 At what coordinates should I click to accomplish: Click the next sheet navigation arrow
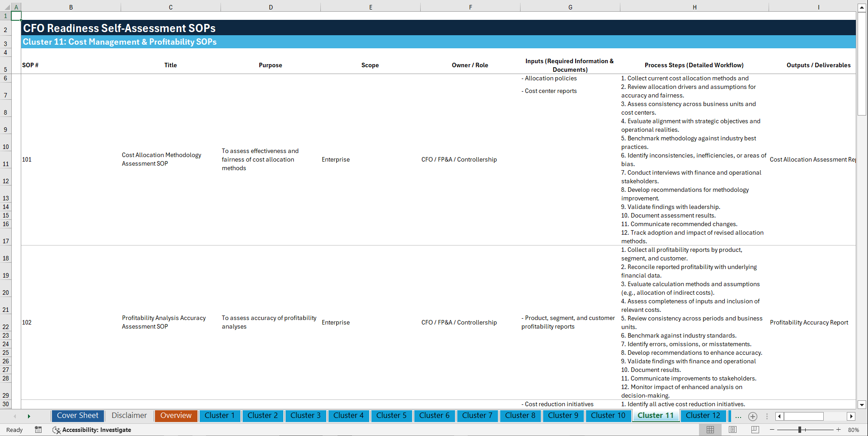tap(28, 416)
